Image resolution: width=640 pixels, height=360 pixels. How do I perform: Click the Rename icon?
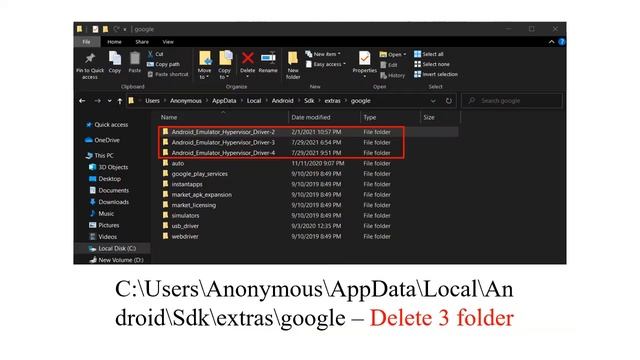[x=268, y=58]
